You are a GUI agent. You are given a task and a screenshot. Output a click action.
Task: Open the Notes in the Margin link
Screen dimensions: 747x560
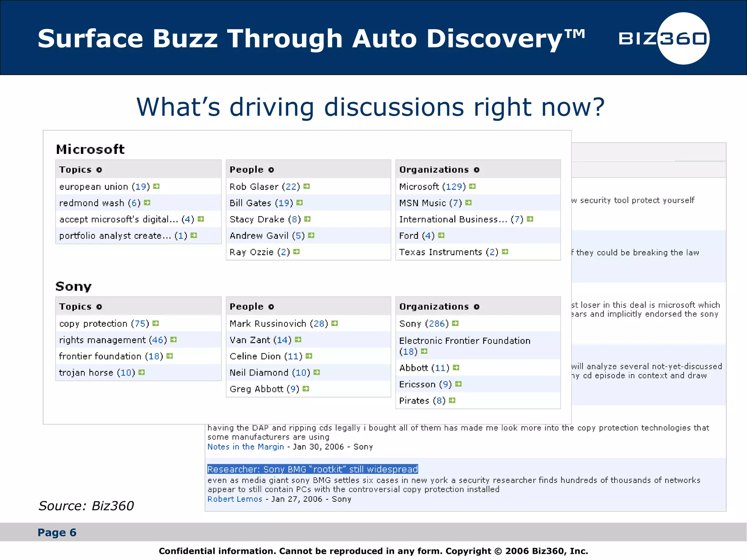pos(245,447)
